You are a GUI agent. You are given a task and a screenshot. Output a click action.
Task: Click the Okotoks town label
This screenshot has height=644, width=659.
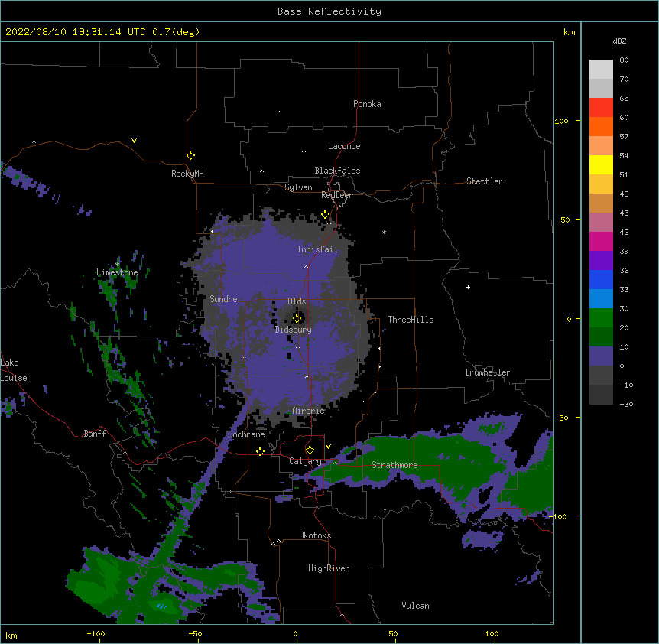(315, 535)
